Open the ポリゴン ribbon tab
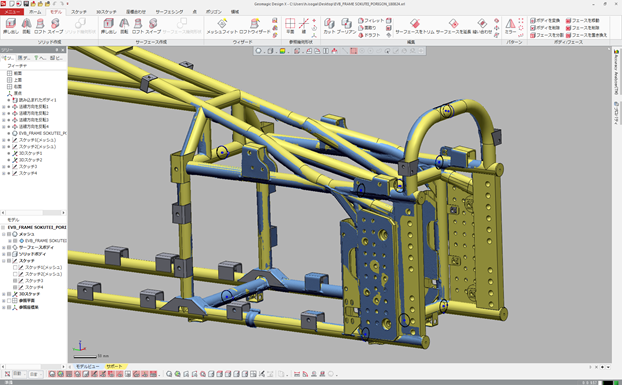Image resolution: width=622 pixels, height=385 pixels. pos(214,12)
